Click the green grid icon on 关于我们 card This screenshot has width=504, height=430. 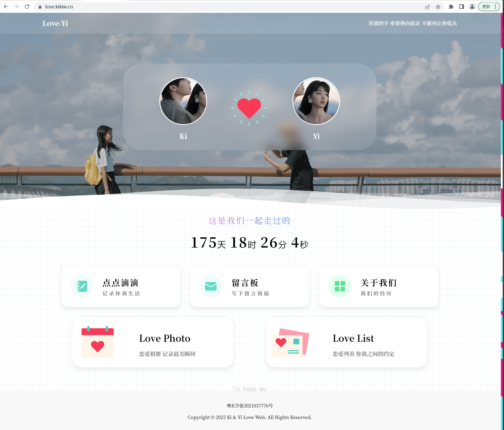tap(340, 286)
